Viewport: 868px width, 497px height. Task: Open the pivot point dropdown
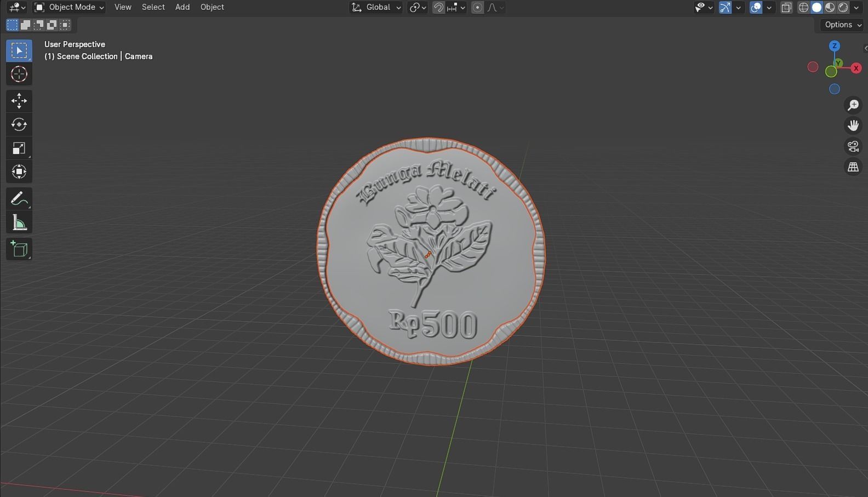[418, 7]
